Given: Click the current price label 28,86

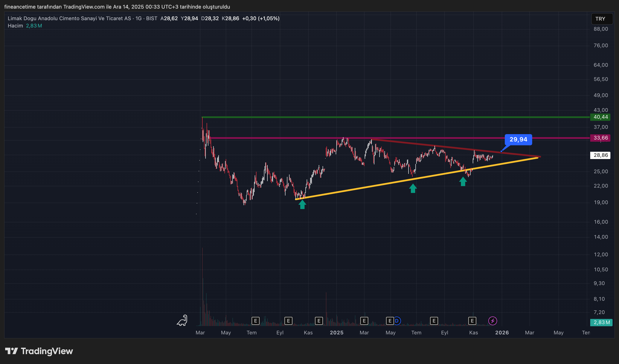Looking at the screenshot, I should tap(600, 155).
